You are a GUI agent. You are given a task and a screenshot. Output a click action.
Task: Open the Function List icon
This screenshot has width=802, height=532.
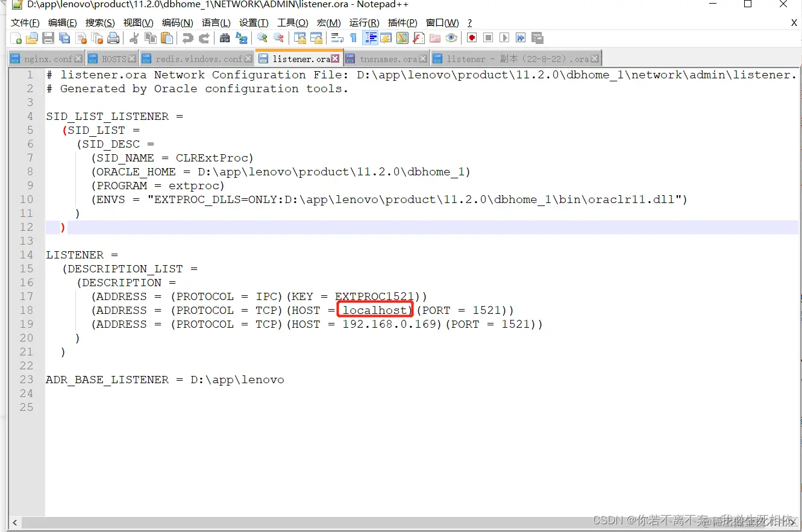coord(418,38)
